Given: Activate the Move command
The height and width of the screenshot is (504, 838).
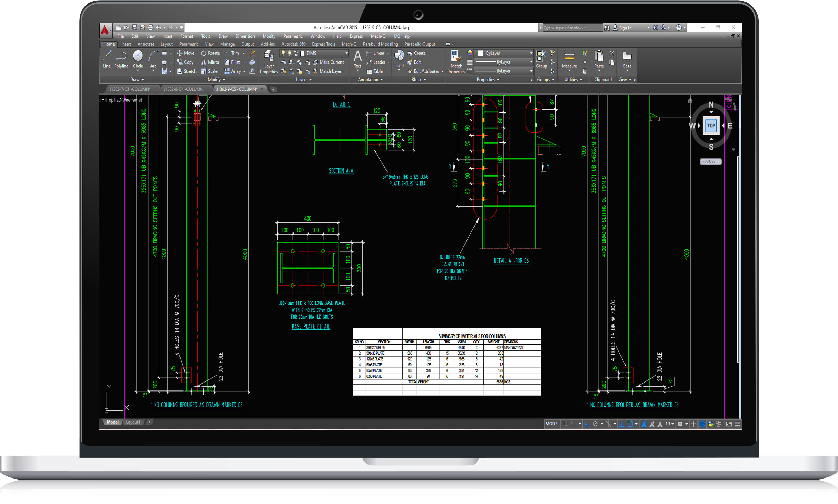Looking at the screenshot, I should [186, 53].
